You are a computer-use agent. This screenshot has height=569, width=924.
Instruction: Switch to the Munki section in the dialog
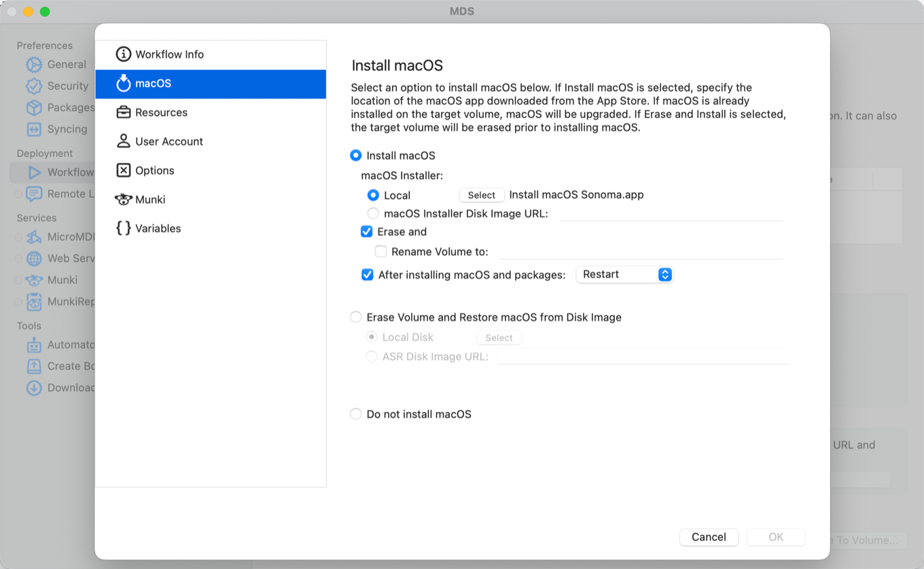[211, 199]
